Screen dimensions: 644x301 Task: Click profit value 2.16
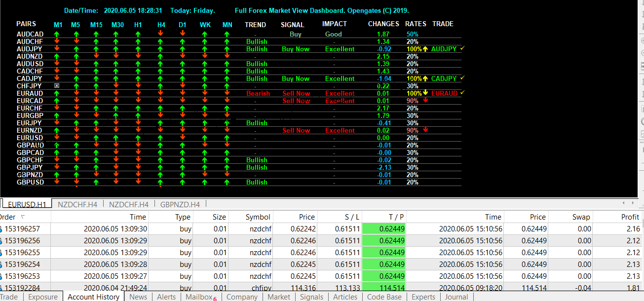[633, 229]
